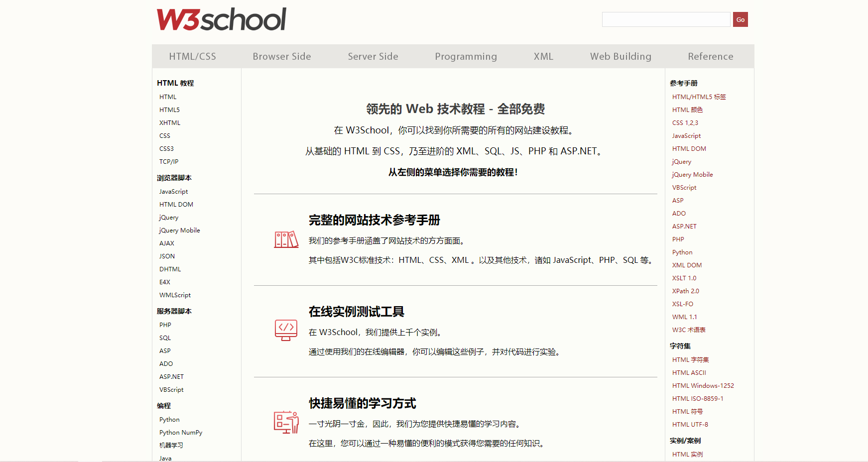The height and width of the screenshot is (462, 868).
Task: Open the Browser Side navigation tab
Action: click(x=282, y=56)
